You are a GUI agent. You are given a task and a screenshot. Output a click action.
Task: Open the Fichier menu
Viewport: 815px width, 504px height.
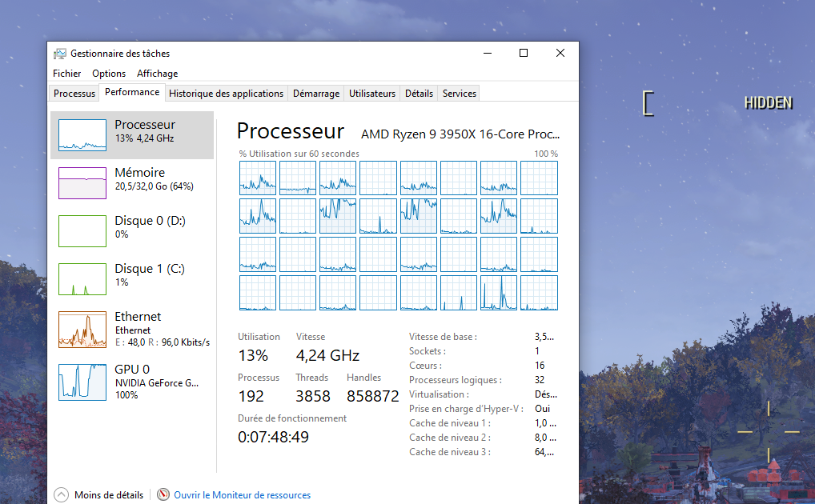click(66, 74)
